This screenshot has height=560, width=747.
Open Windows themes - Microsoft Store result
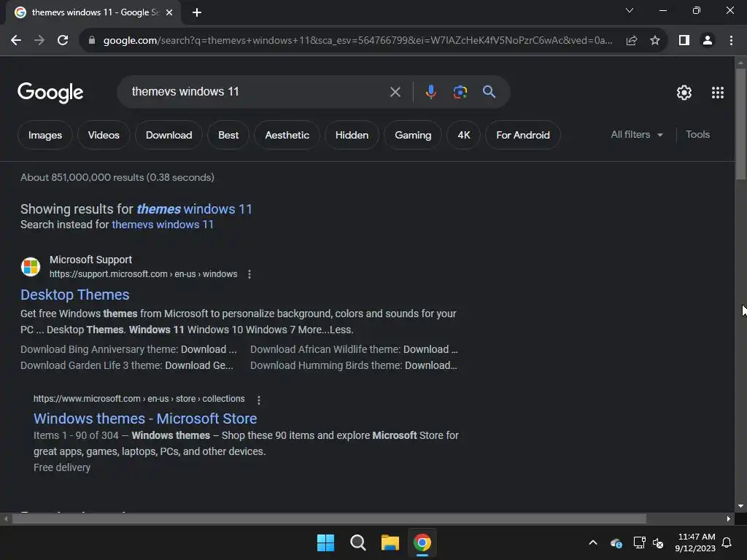(145, 419)
